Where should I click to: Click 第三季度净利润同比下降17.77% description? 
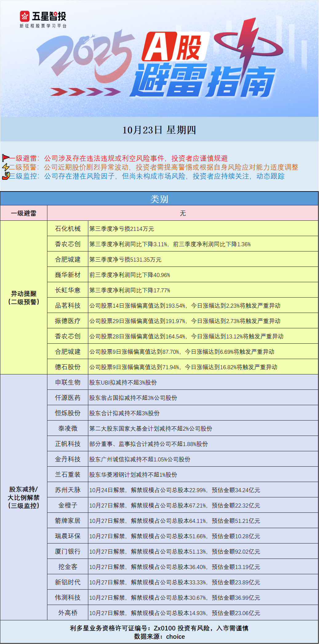point(130,290)
